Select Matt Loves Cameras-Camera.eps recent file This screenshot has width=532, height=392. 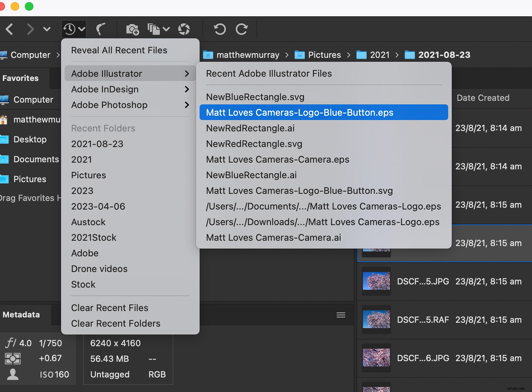click(x=277, y=159)
